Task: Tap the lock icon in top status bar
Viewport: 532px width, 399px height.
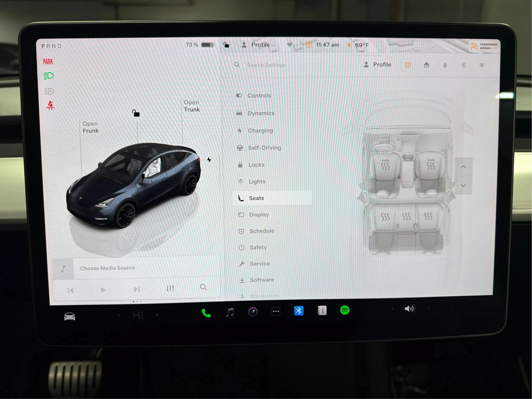Action: click(226, 45)
